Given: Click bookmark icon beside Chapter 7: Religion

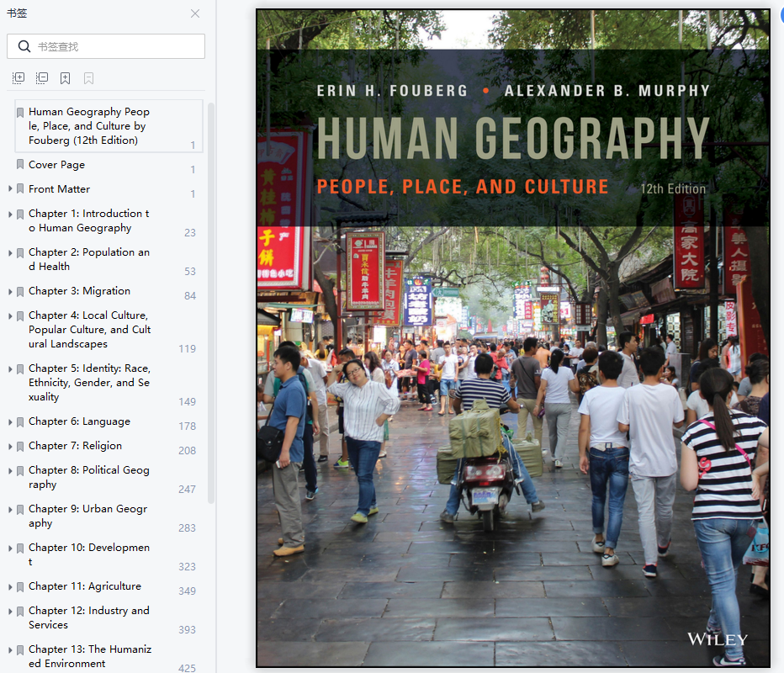Looking at the screenshot, I should point(20,447).
